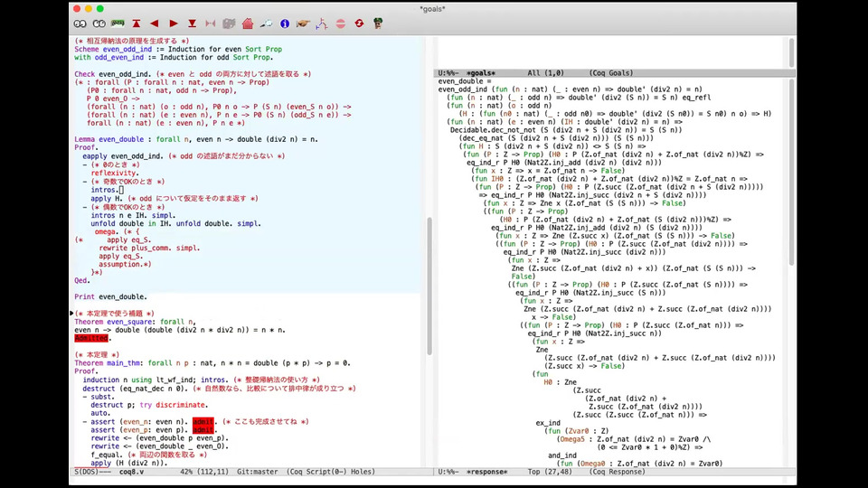868x488 pixels.
Task: Click the Theorem main_thm statement
Action: (212, 363)
